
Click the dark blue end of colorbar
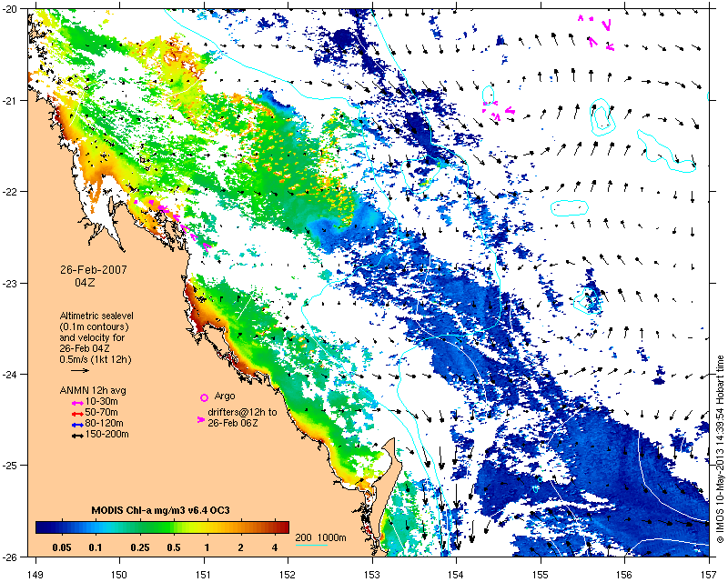[42, 527]
